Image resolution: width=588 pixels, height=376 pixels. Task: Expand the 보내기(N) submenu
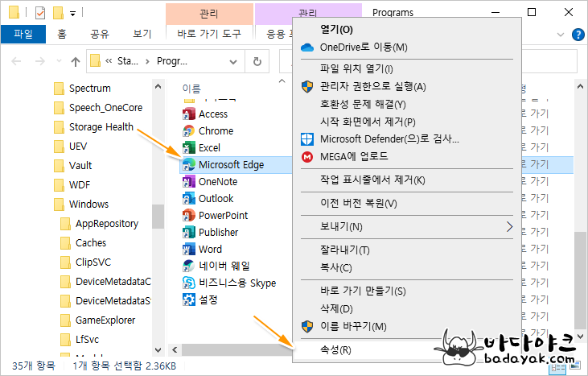coord(509,227)
